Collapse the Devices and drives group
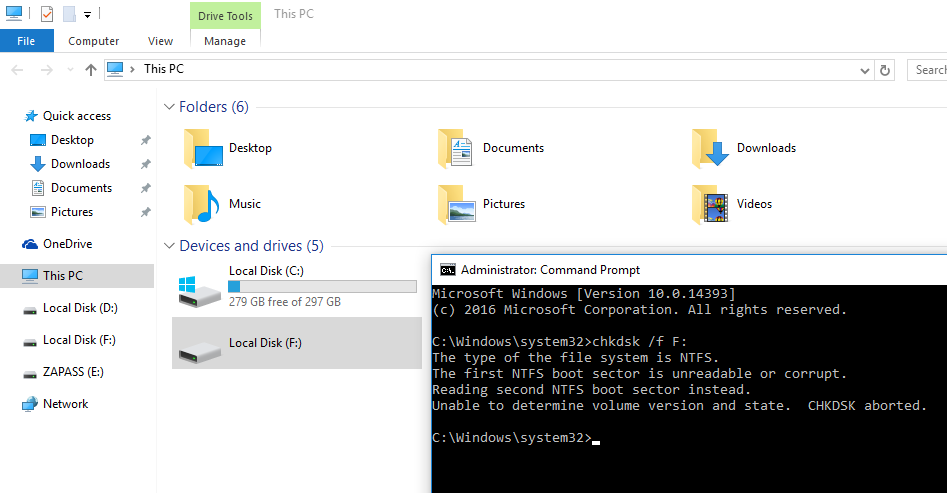Viewport: 947px width, 493px height. coord(169,246)
